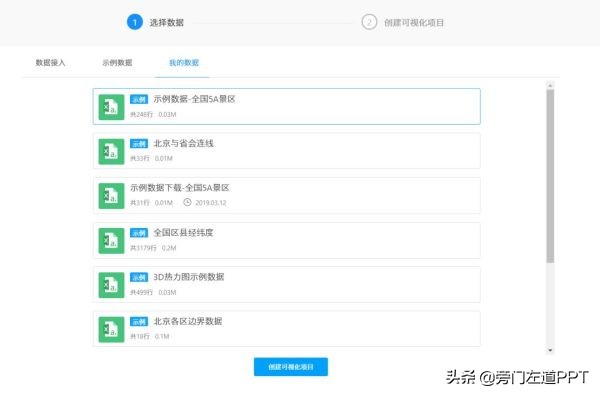Click the Excel icon for 北京与省会连线
The image size is (600, 396).
point(111,152)
